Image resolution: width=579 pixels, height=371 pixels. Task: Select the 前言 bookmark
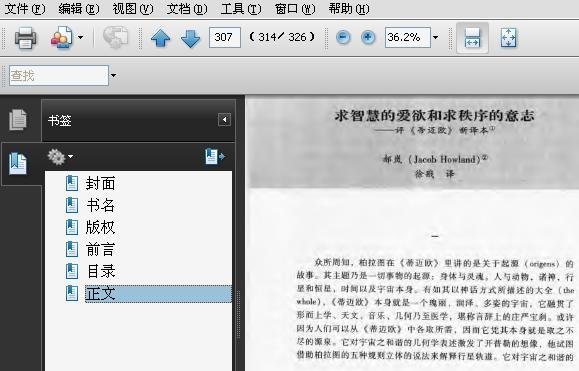(100, 249)
